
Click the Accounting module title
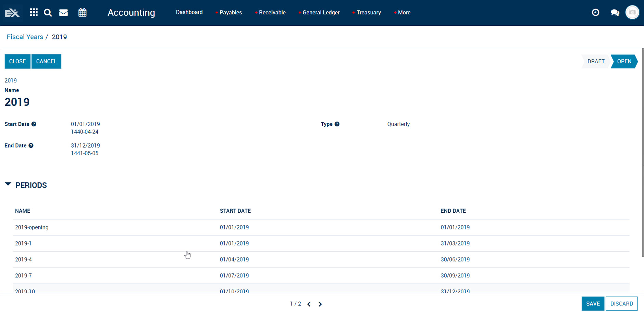click(131, 13)
